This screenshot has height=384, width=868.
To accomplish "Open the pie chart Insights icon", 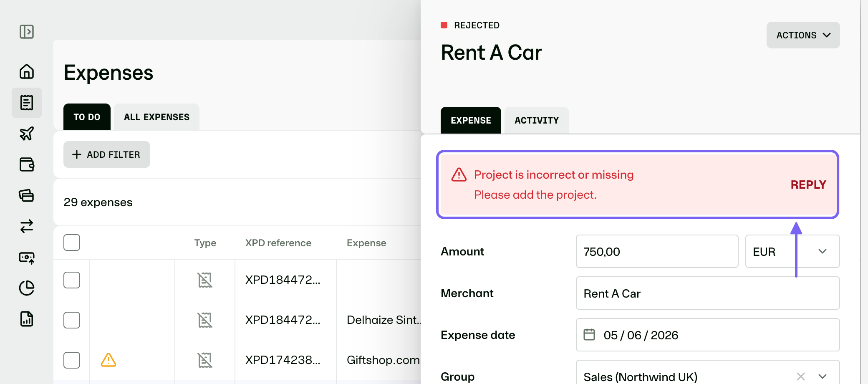I will (27, 288).
